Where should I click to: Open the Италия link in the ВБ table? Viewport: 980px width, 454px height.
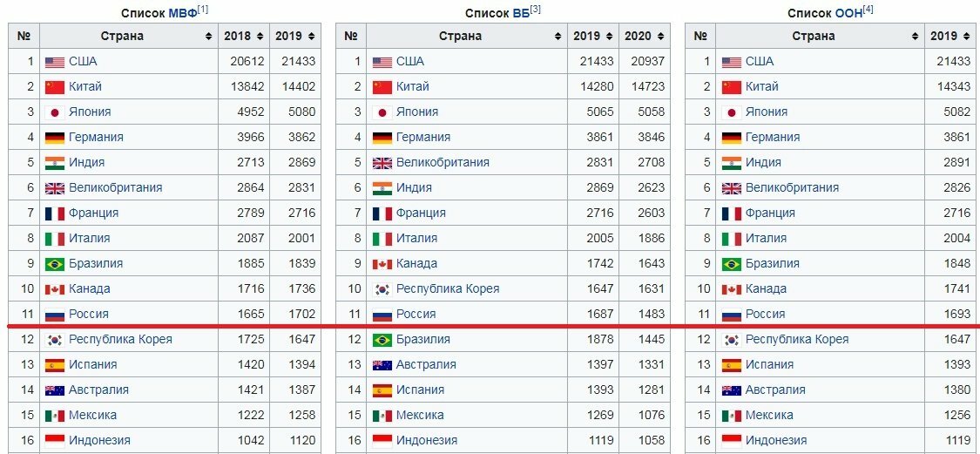[x=417, y=238]
